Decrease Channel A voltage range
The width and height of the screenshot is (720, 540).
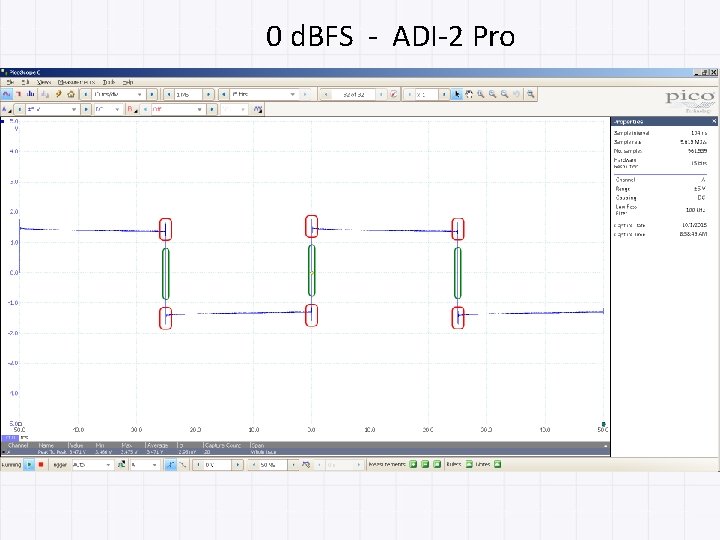point(19,109)
